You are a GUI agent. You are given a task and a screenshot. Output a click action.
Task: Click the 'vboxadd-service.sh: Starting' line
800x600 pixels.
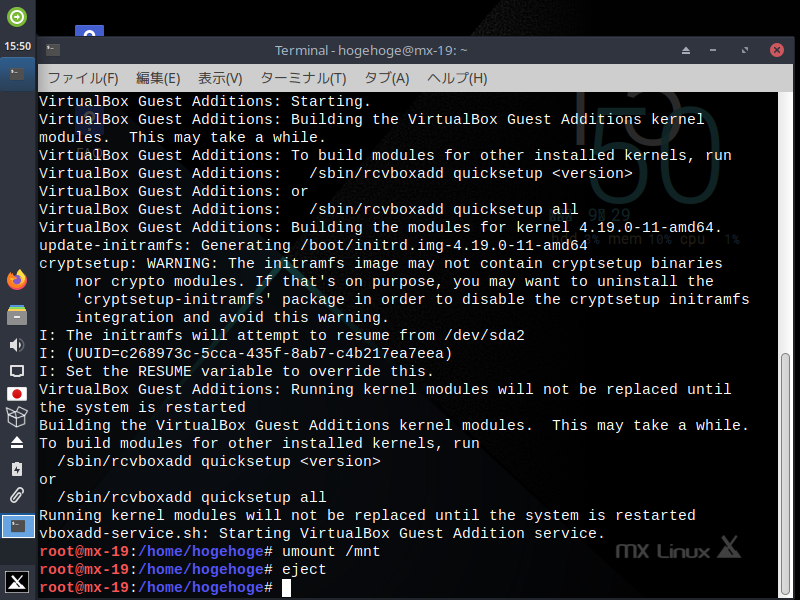click(322, 533)
